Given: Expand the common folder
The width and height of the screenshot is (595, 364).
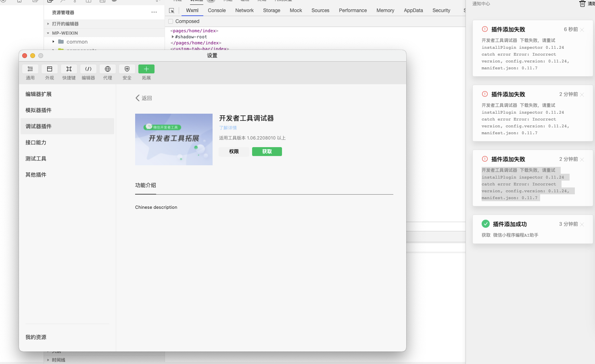Looking at the screenshot, I should click(x=53, y=42).
